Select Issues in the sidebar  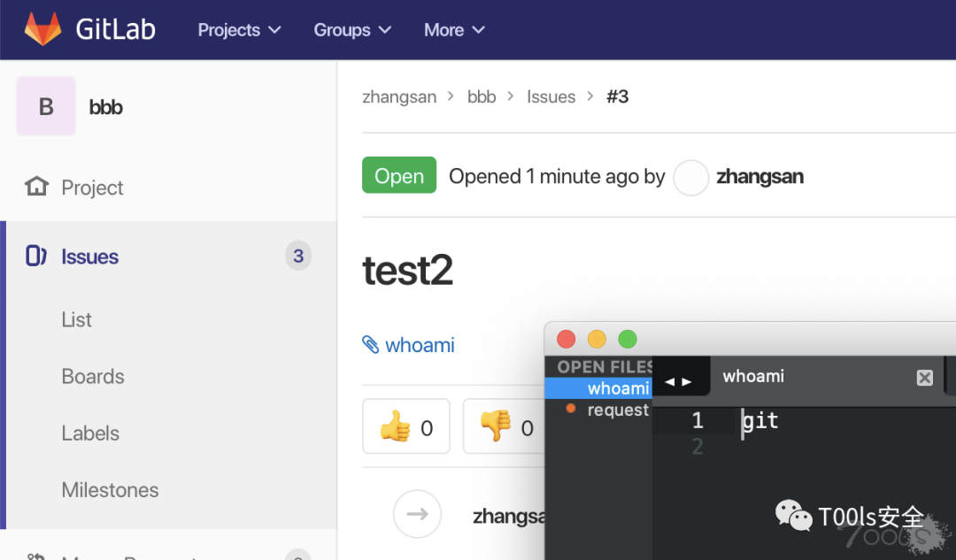89,257
